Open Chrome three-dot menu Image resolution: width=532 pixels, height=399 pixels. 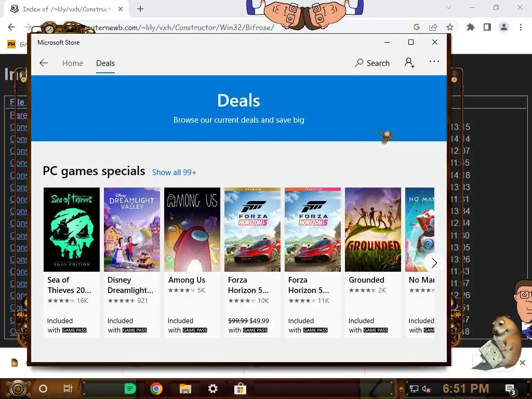tap(521, 27)
